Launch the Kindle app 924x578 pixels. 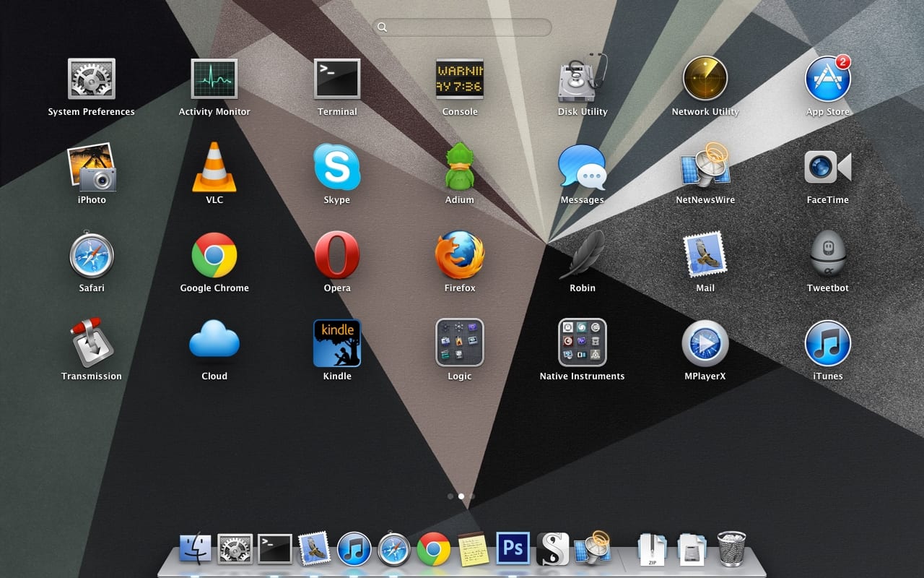(x=337, y=343)
